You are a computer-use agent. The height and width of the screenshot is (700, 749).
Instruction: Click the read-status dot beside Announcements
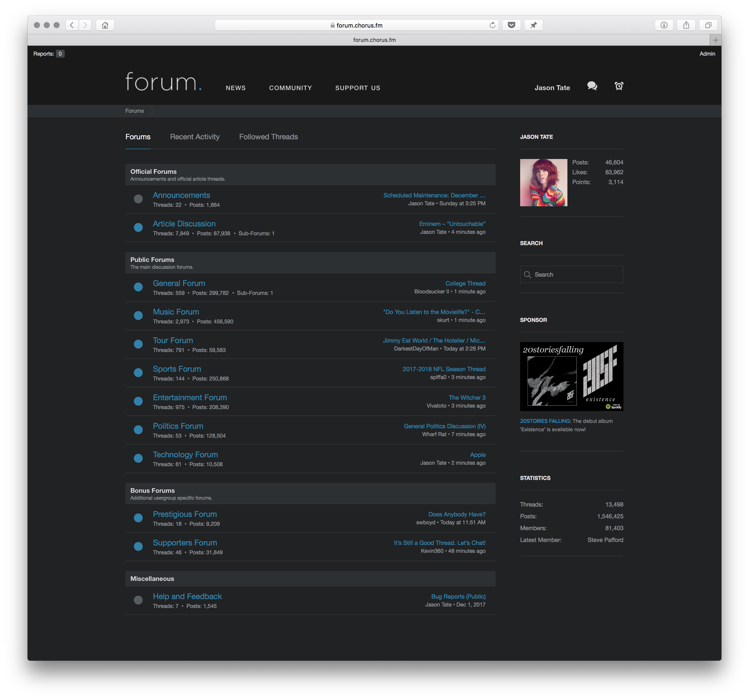click(x=138, y=199)
